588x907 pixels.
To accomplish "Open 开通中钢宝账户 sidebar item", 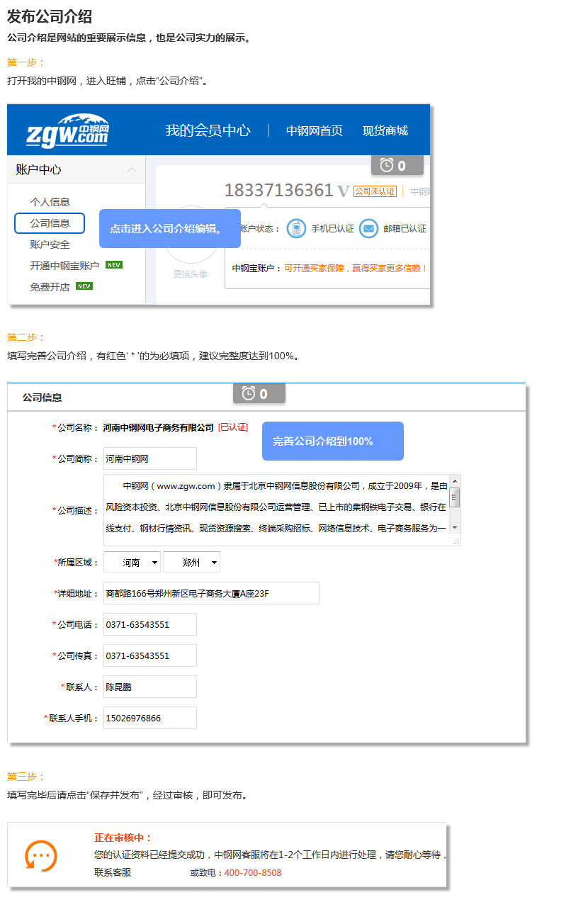I will [x=64, y=266].
